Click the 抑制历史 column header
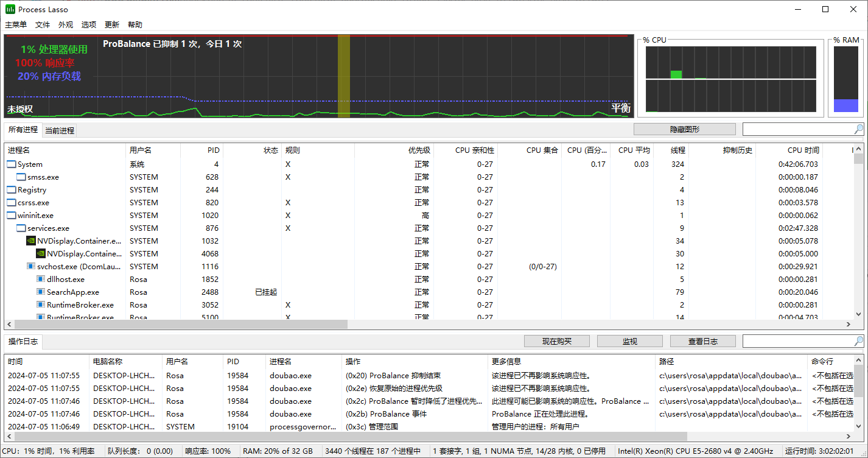The image size is (868, 458). (x=722, y=150)
